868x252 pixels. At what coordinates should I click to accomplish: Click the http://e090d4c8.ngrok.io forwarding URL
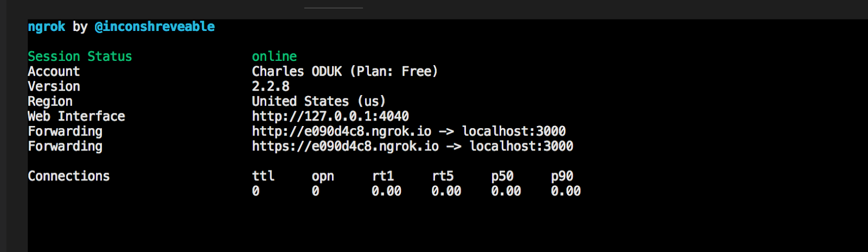[341, 131]
